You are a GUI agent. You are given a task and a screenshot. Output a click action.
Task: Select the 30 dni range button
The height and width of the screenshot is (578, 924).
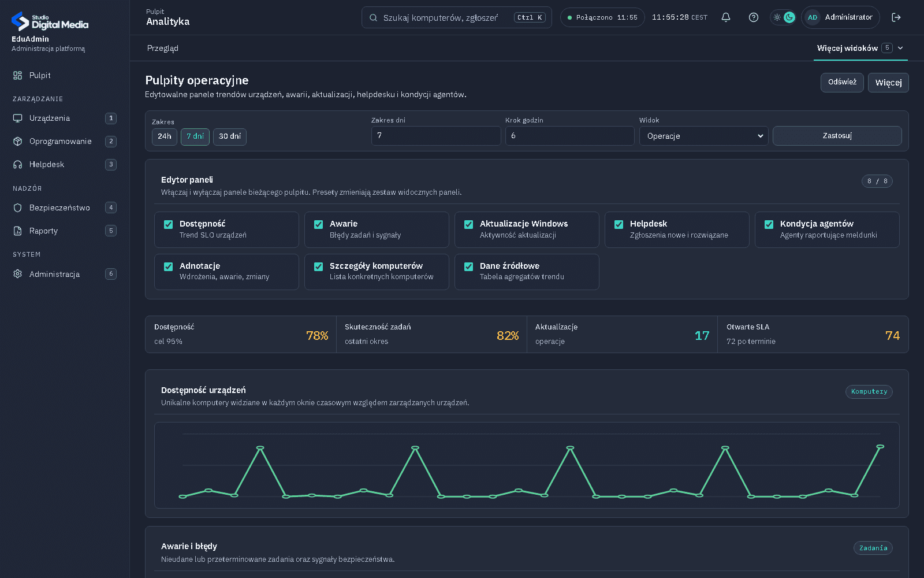click(230, 136)
